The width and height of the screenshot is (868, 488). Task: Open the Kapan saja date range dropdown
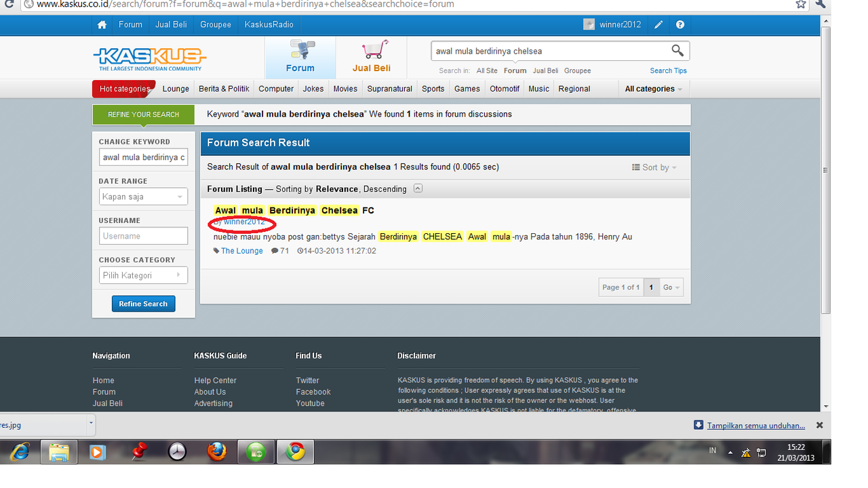coord(143,197)
